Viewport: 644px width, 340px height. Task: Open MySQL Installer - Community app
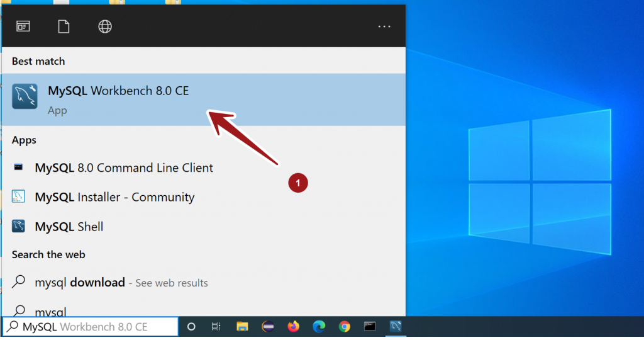114,197
